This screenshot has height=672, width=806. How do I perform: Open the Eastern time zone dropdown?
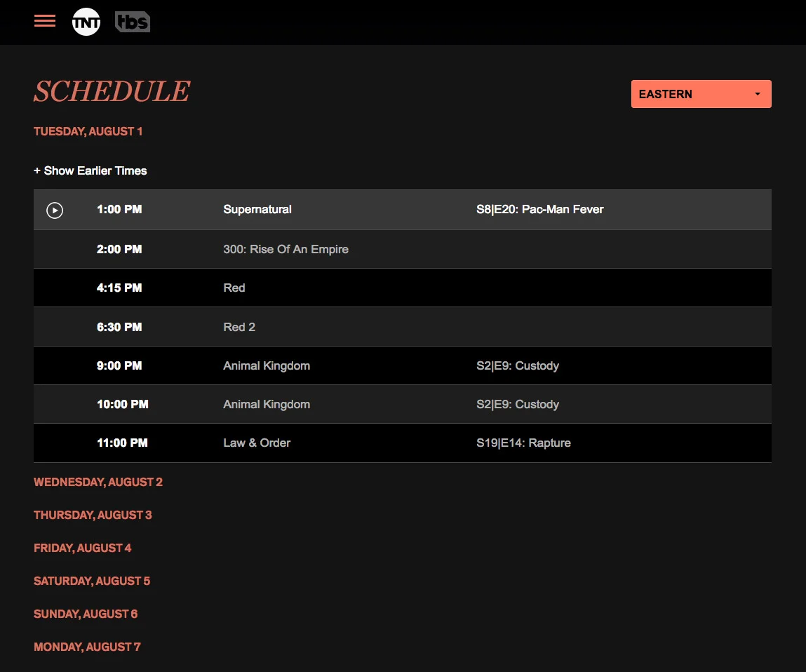coord(701,94)
